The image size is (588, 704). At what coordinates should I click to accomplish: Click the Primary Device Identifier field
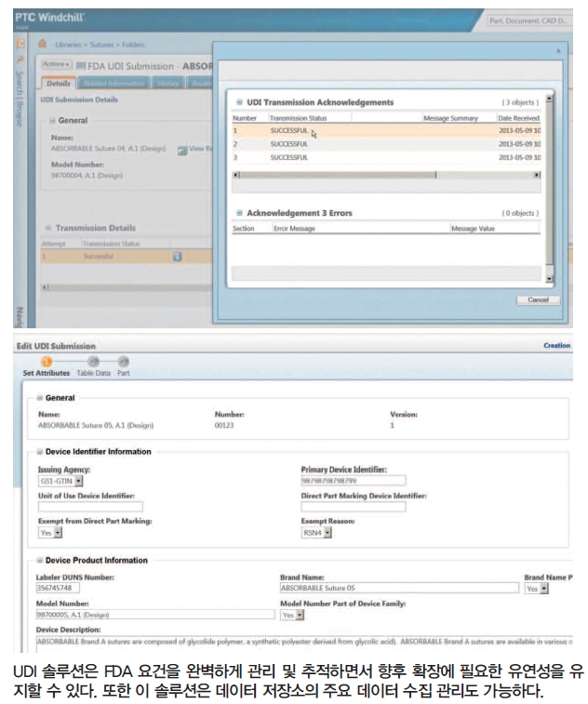[353, 481]
